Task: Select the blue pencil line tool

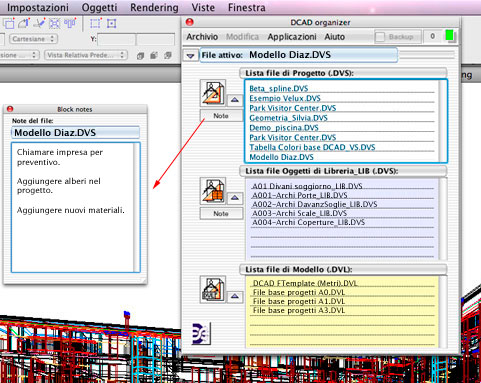Action: point(40,23)
